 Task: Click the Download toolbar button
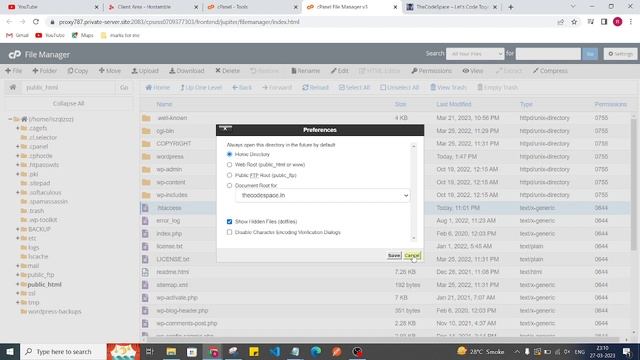click(x=187, y=71)
